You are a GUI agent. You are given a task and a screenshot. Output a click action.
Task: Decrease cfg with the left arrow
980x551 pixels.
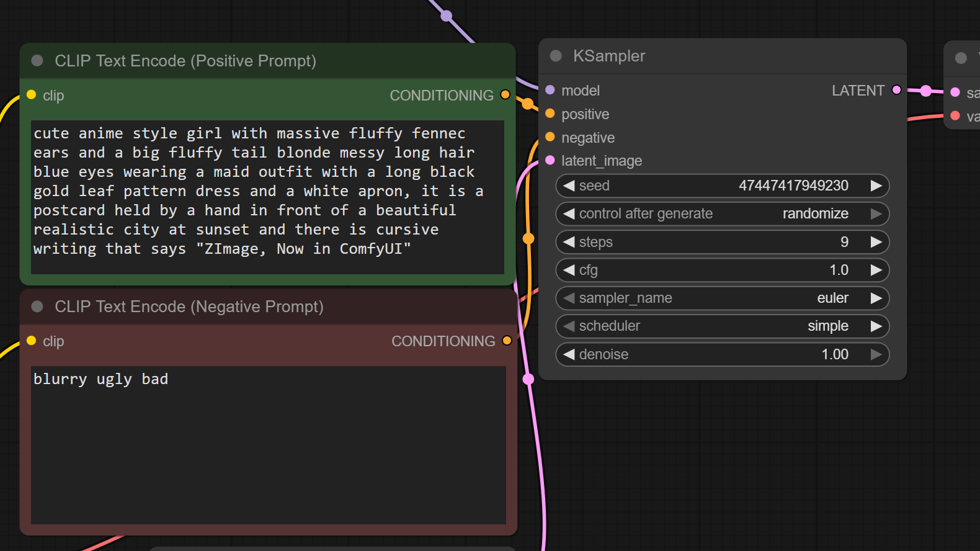point(569,270)
